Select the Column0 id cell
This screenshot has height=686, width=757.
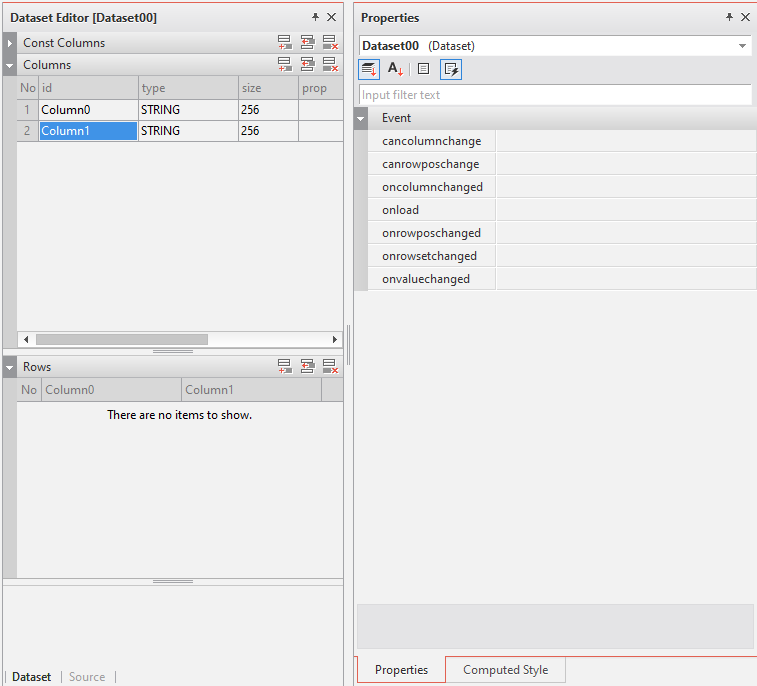point(88,109)
